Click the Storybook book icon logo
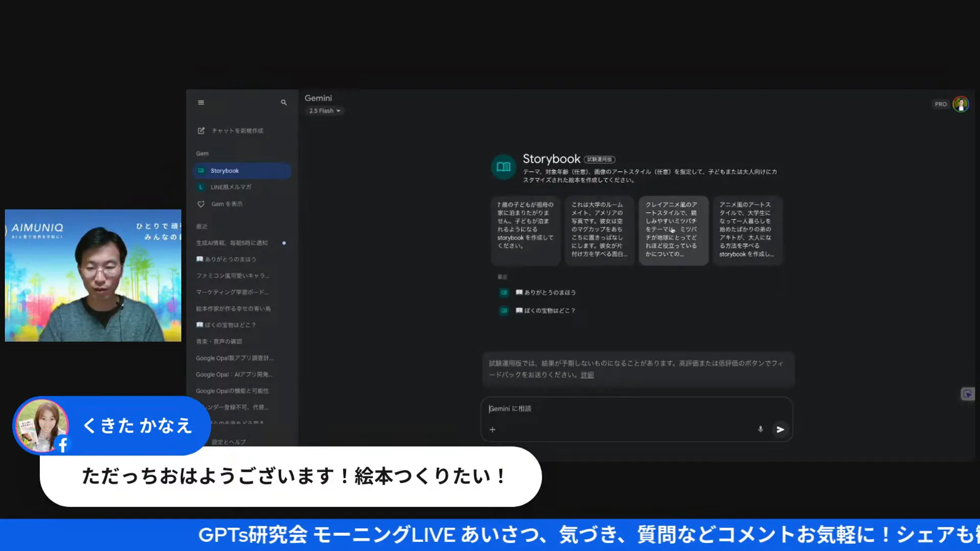Viewport: 980px width, 551px height. [x=503, y=167]
